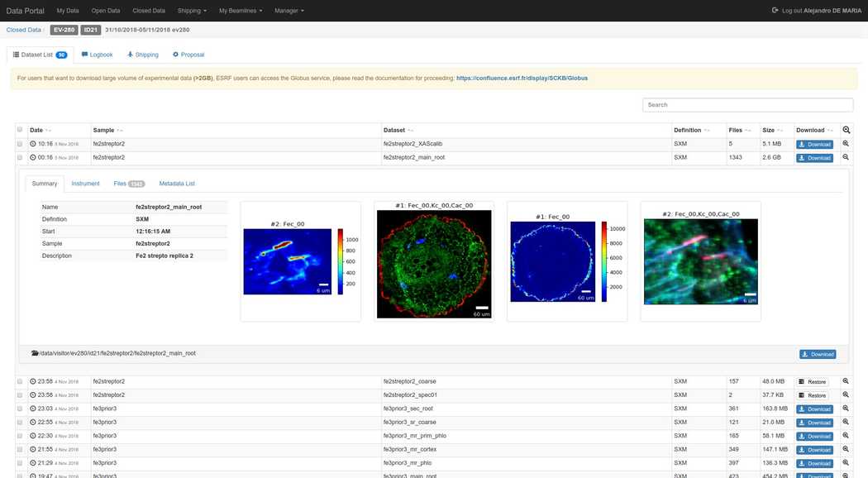Screen dimensions: 868x478
Task: Click the Fec_00 colorbar thumbnail image
Action: 300,262
